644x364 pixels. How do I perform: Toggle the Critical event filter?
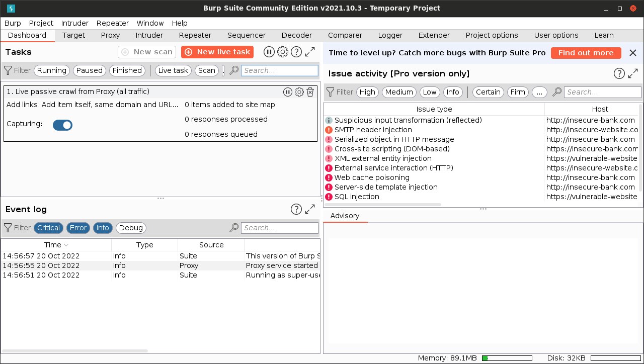pos(48,228)
